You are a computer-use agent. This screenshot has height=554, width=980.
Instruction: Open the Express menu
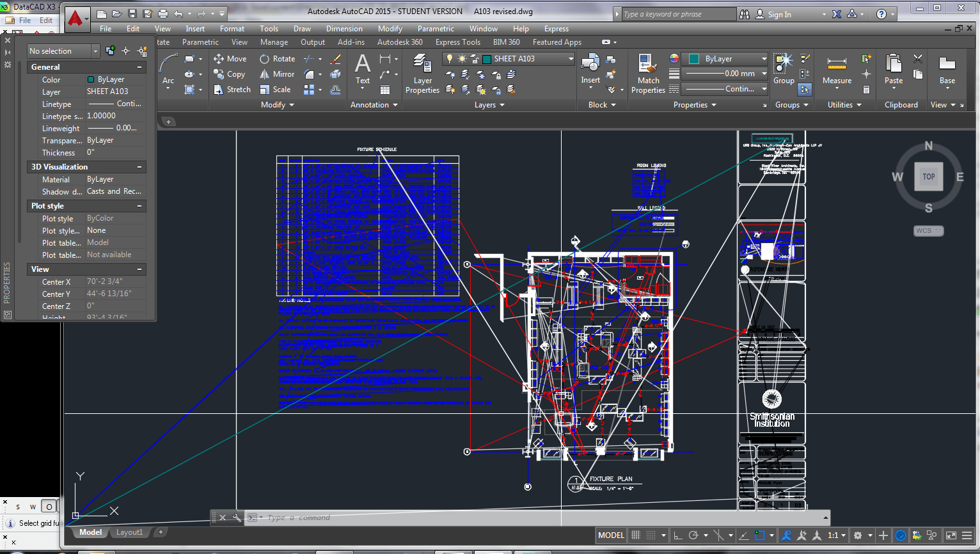[x=556, y=29]
